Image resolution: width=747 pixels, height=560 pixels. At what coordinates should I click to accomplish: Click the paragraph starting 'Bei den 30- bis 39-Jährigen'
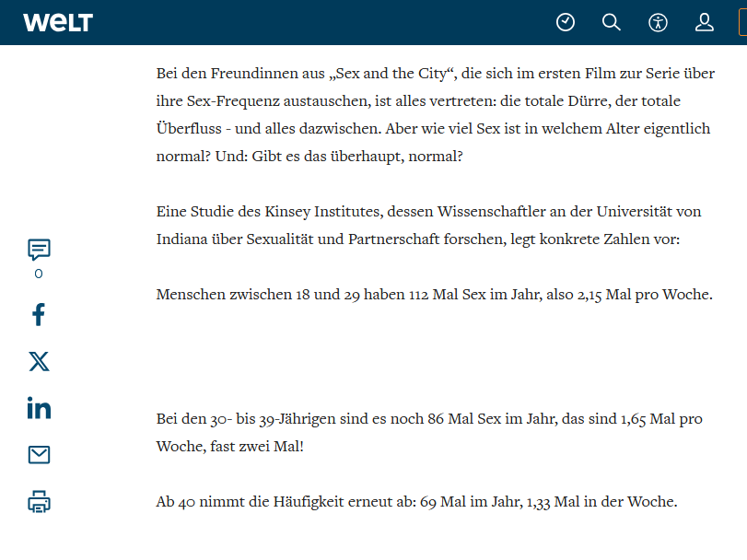pos(429,419)
